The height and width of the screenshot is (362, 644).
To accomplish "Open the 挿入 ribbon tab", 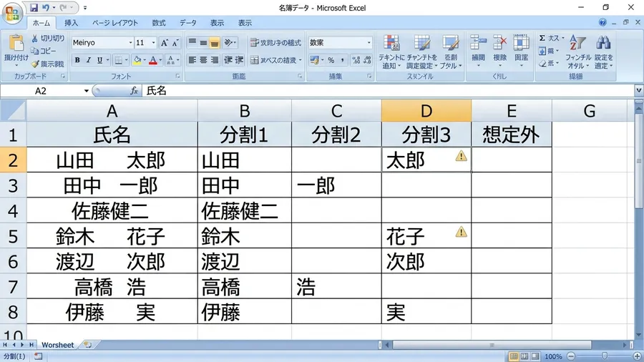I will [x=71, y=23].
